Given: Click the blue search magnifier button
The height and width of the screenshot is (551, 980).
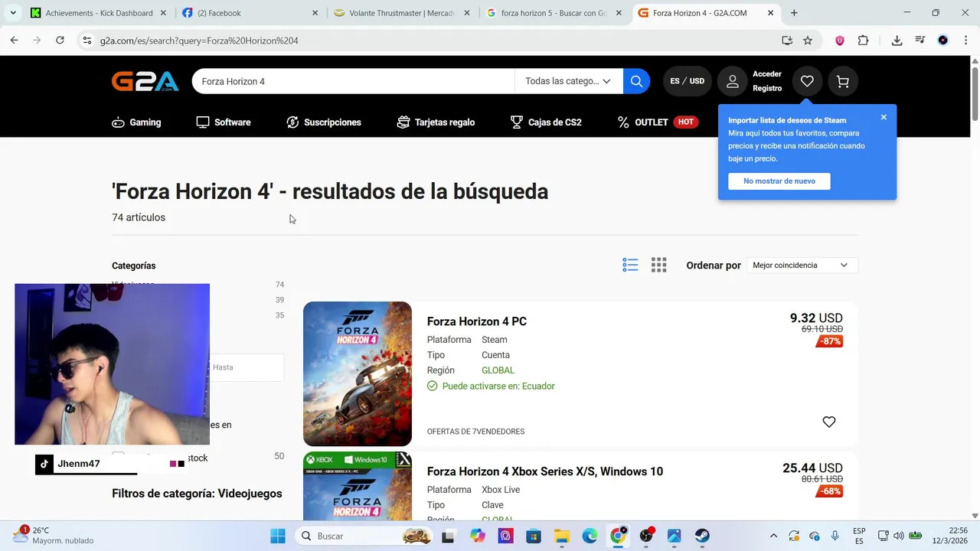Looking at the screenshot, I should click(x=636, y=81).
